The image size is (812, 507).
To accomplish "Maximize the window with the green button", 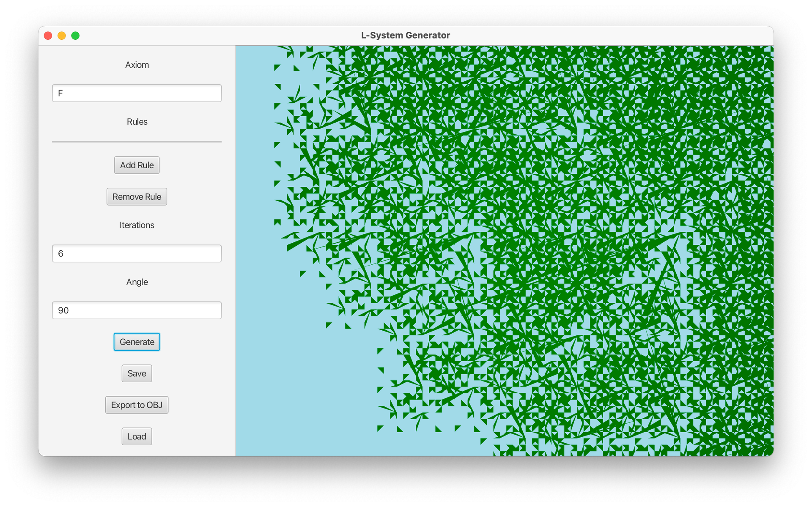I will coord(75,36).
